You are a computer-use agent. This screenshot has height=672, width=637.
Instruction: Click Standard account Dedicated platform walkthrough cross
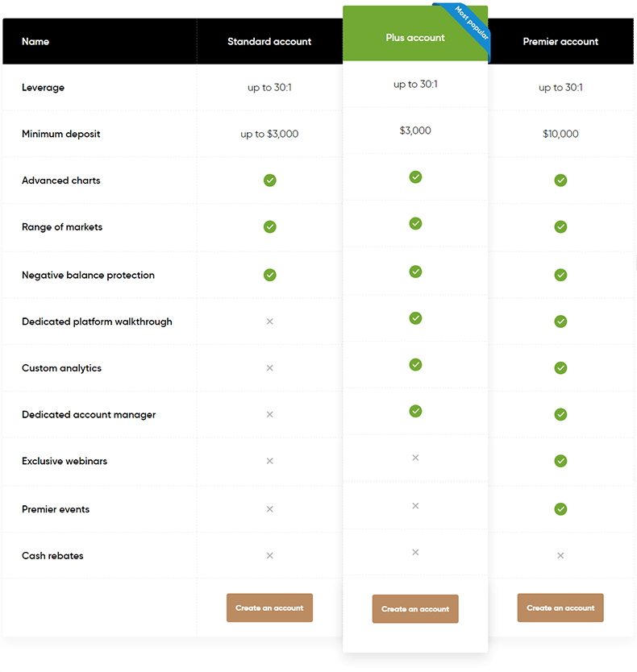click(x=270, y=321)
